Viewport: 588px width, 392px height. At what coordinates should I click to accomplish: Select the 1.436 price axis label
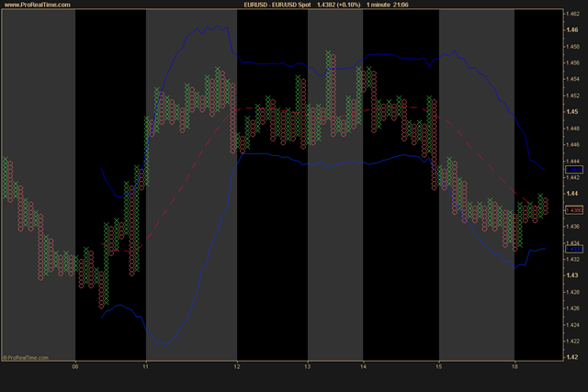pyautogui.click(x=572, y=227)
